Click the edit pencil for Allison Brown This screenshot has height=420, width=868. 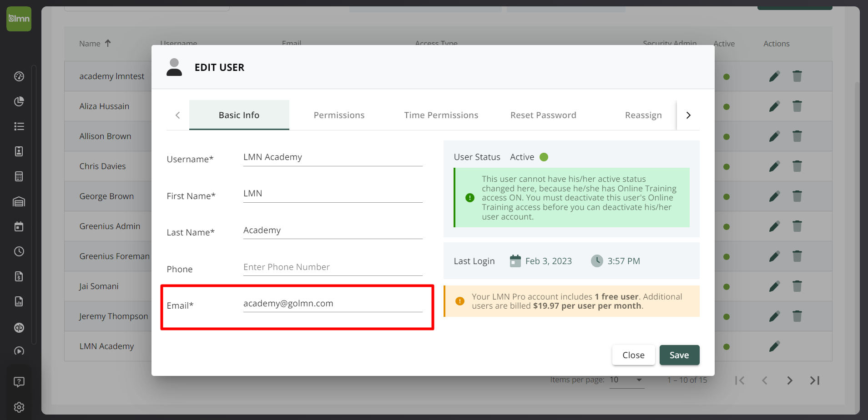(775, 136)
